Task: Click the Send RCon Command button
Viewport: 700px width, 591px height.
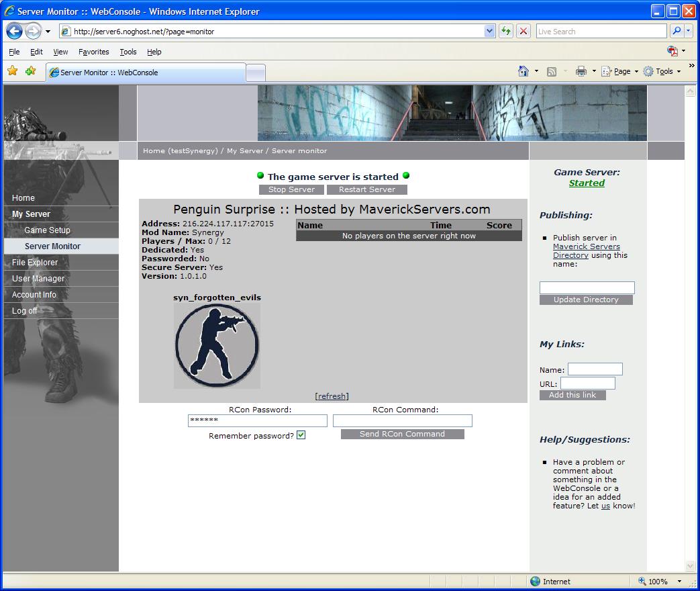Action: 402,435
